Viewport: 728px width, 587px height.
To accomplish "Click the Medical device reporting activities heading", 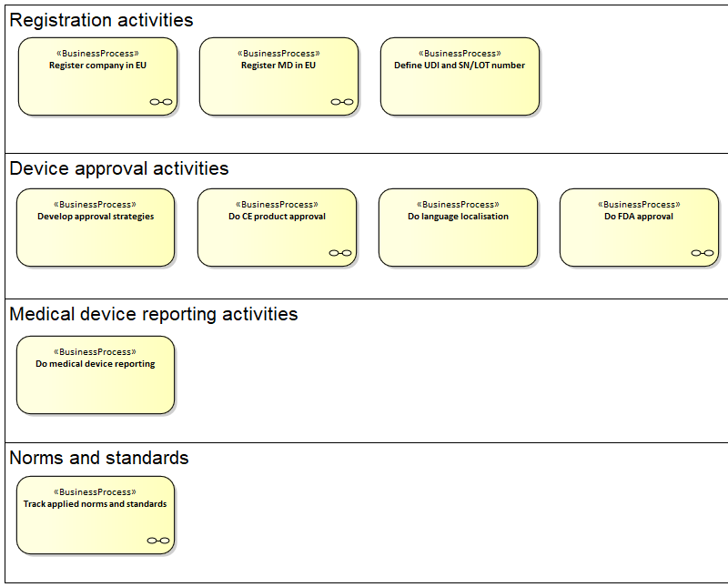I will (x=154, y=314).
